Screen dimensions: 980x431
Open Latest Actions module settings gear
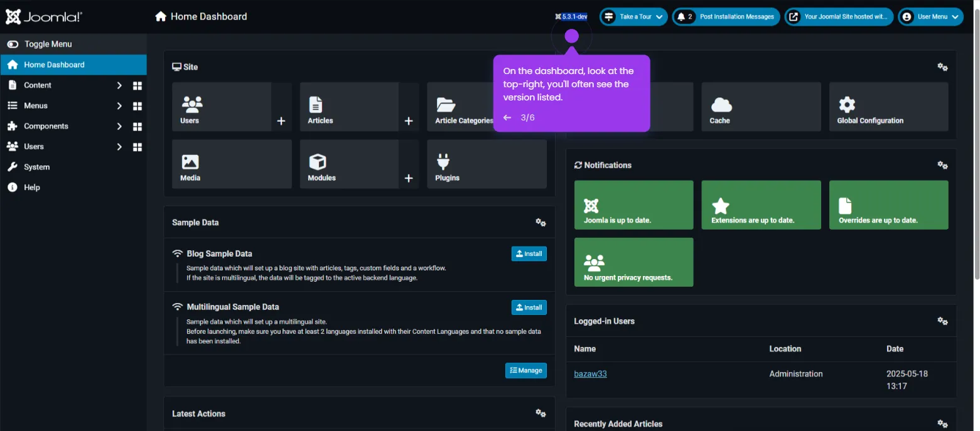click(x=541, y=413)
